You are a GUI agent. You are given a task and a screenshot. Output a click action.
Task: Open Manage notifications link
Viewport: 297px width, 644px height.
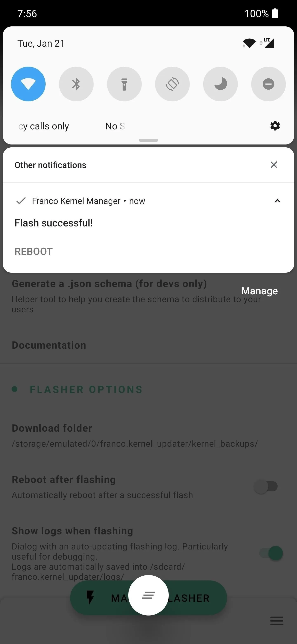point(259,291)
